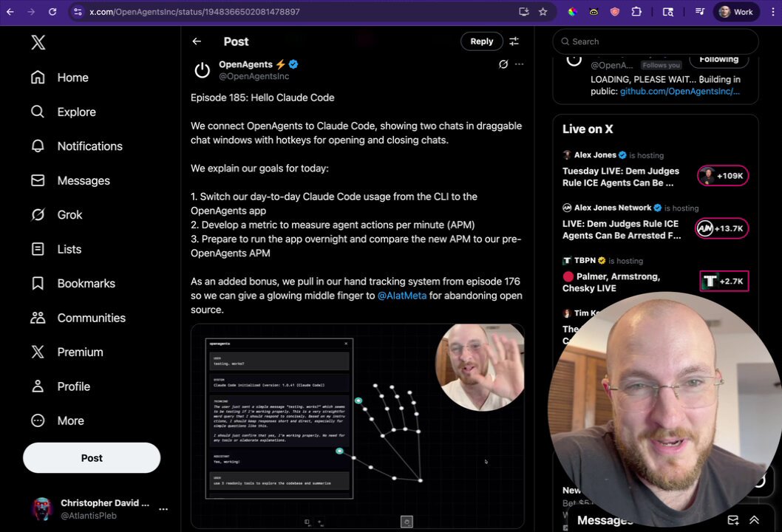Open the Communities people icon
This screenshot has height=532, width=782.
click(x=38, y=318)
